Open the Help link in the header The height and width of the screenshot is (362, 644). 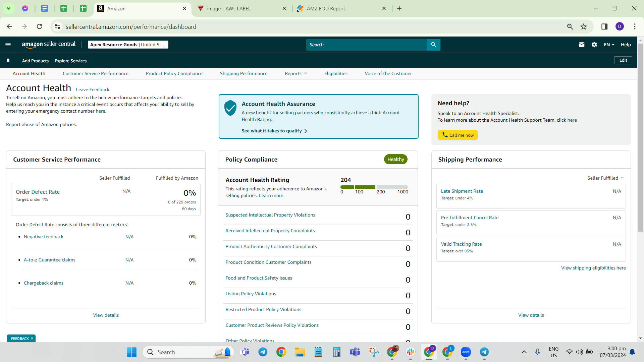click(x=626, y=45)
